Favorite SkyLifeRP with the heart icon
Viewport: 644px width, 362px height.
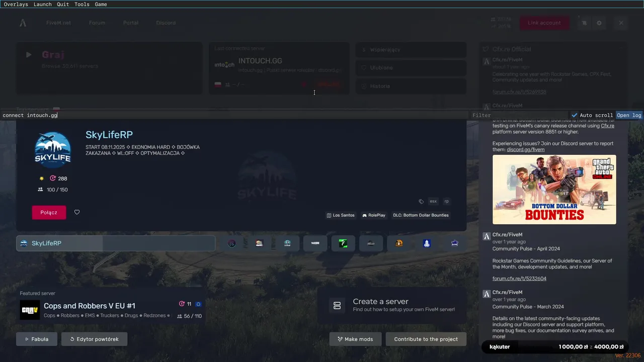click(x=77, y=212)
